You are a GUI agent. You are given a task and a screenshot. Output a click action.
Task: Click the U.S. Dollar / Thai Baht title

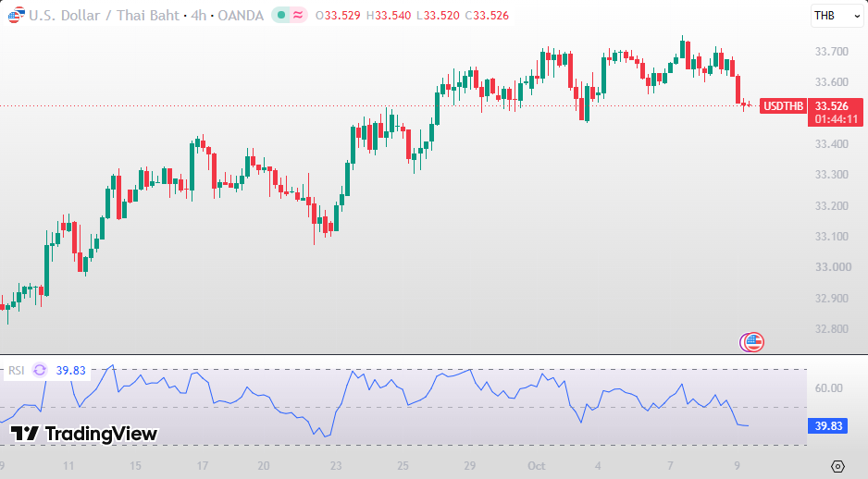pyautogui.click(x=104, y=16)
